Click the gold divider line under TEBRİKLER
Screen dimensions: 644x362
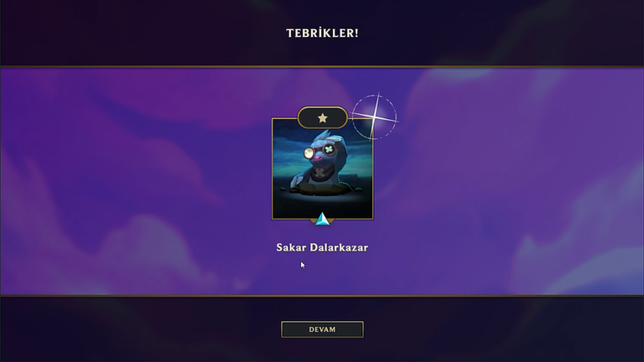322,66
